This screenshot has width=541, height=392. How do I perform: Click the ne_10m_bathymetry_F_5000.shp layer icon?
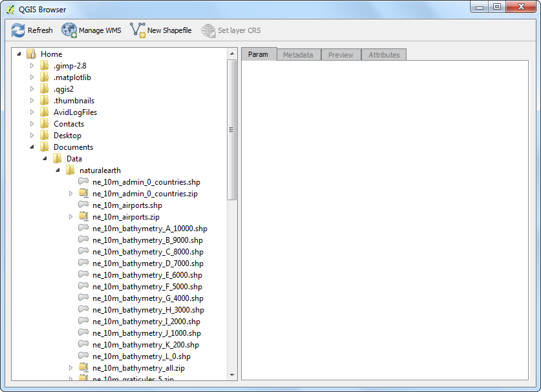point(83,286)
